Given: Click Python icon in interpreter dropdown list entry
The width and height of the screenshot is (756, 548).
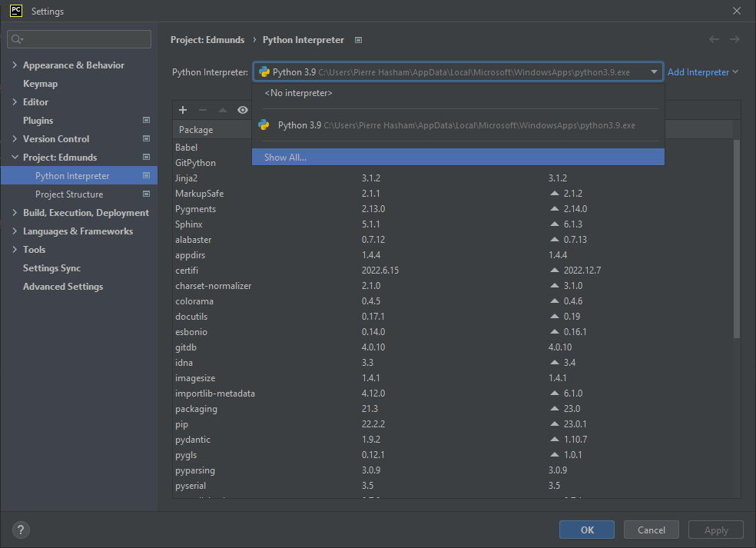Looking at the screenshot, I should point(264,125).
